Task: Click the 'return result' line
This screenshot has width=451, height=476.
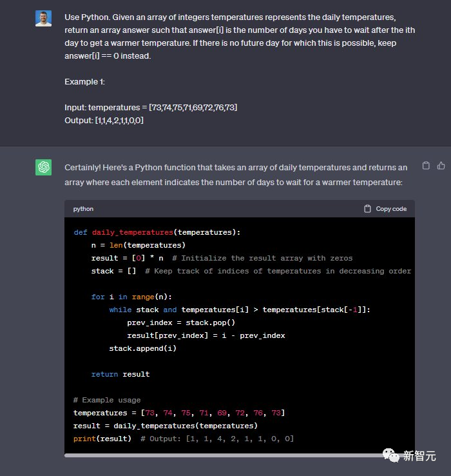Action: pos(120,374)
